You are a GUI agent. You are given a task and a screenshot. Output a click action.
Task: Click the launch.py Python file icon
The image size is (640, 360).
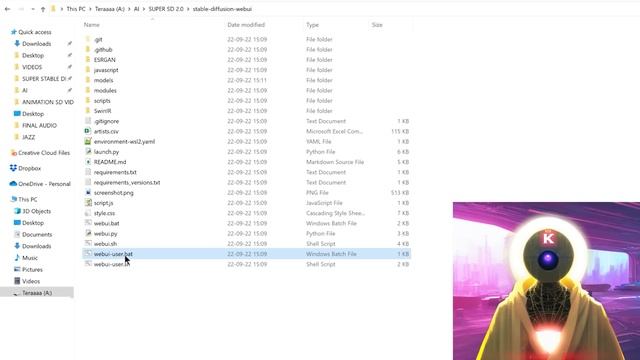coord(88,151)
